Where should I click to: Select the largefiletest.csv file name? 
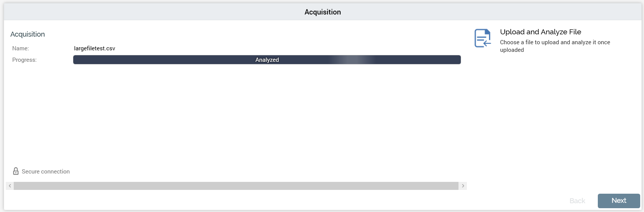95,48
